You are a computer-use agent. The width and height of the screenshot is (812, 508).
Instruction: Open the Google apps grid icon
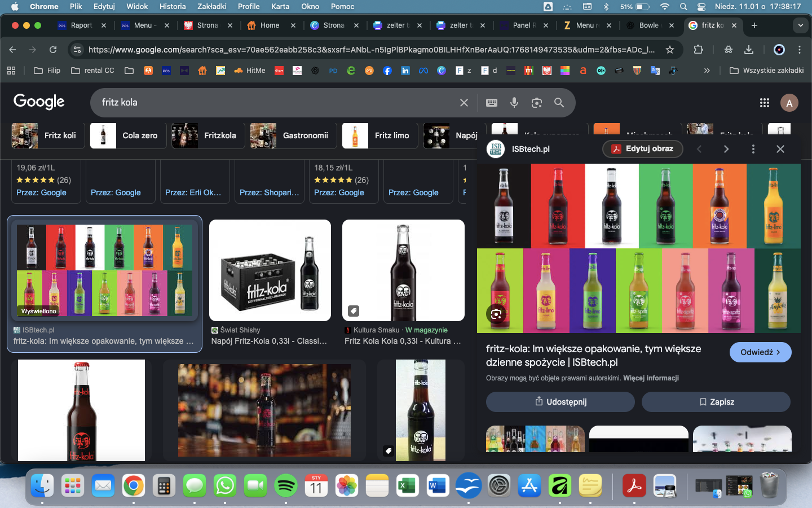[x=764, y=102]
